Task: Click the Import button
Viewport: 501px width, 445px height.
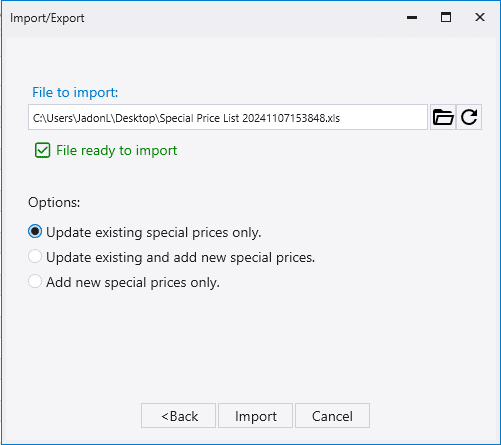Action: [255, 416]
